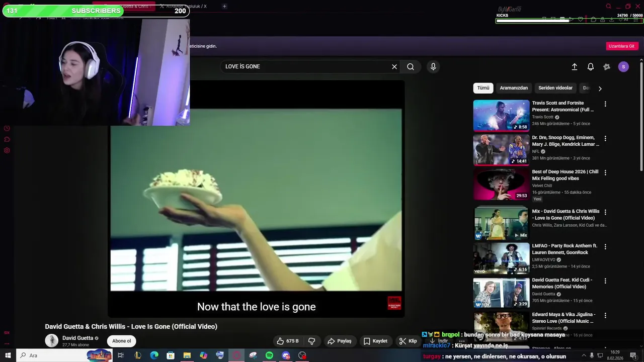Open the David Guetta channel avatar
The width and height of the screenshot is (644, 362).
(52, 340)
